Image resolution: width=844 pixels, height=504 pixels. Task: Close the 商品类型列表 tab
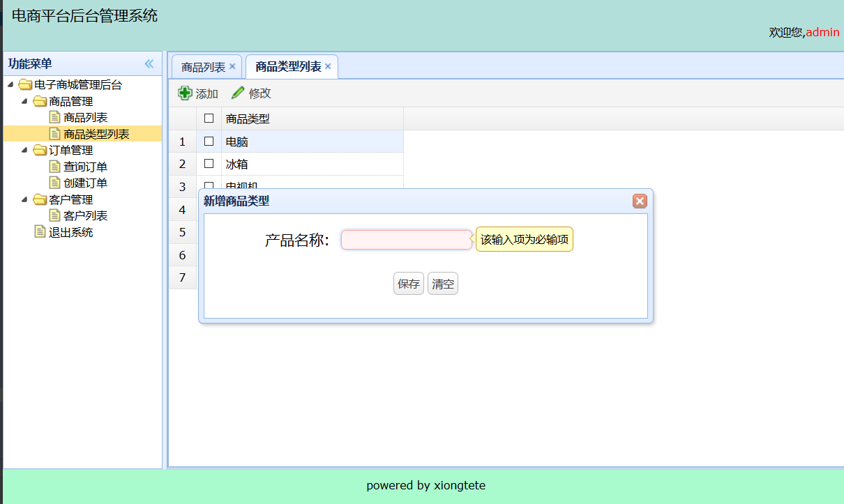[328, 66]
